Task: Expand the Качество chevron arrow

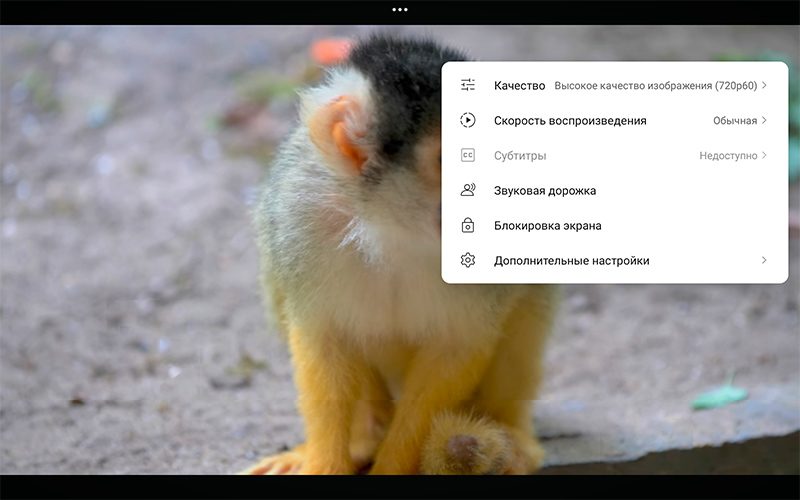Action: tap(764, 86)
